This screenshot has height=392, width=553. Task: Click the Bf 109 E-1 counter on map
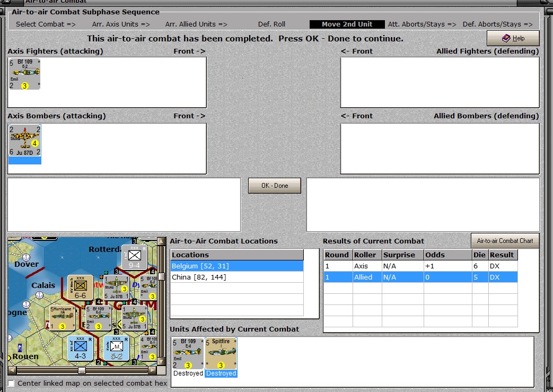(x=149, y=349)
